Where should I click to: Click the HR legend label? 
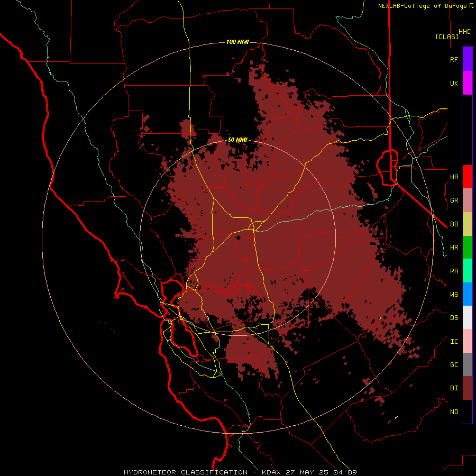[454, 248]
